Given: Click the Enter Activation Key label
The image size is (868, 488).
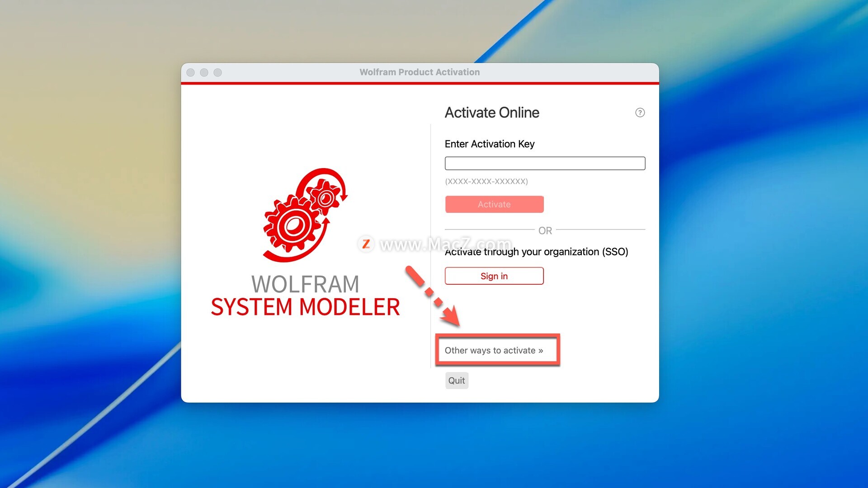Looking at the screenshot, I should click(490, 144).
